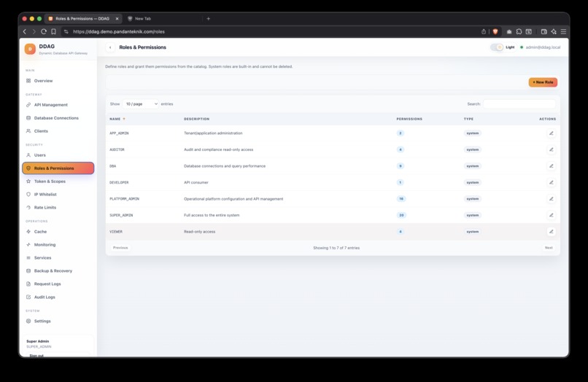Open the 10 / page entries dropdown
The image size is (588, 382).
pyautogui.click(x=141, y=104)
